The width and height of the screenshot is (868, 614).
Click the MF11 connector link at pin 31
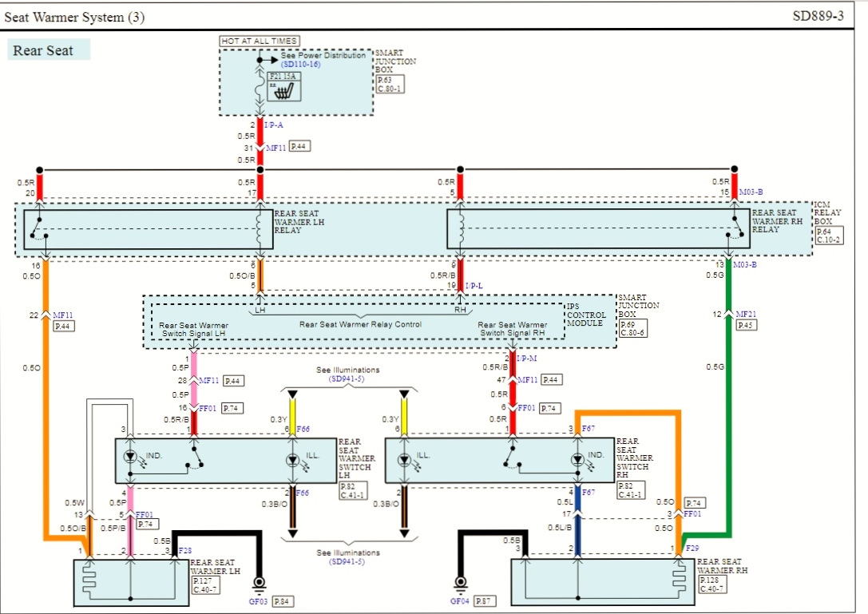click(x=276, y=148)
